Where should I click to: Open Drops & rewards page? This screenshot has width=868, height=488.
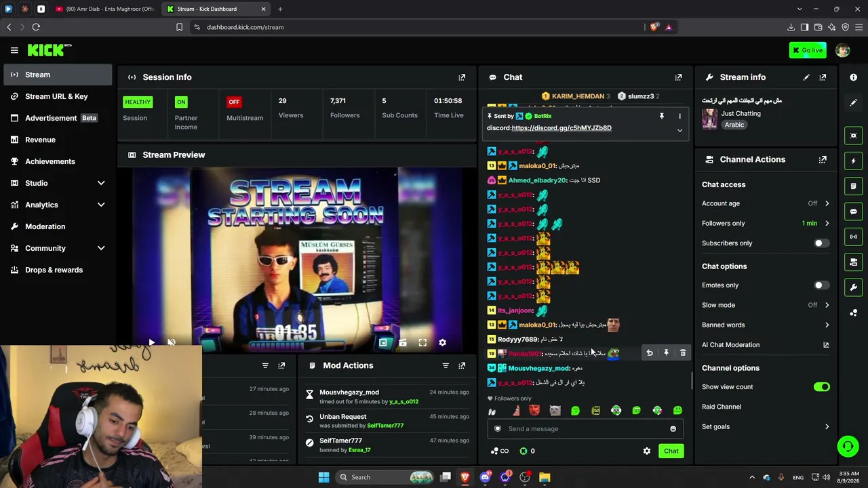tap(58, 270)
